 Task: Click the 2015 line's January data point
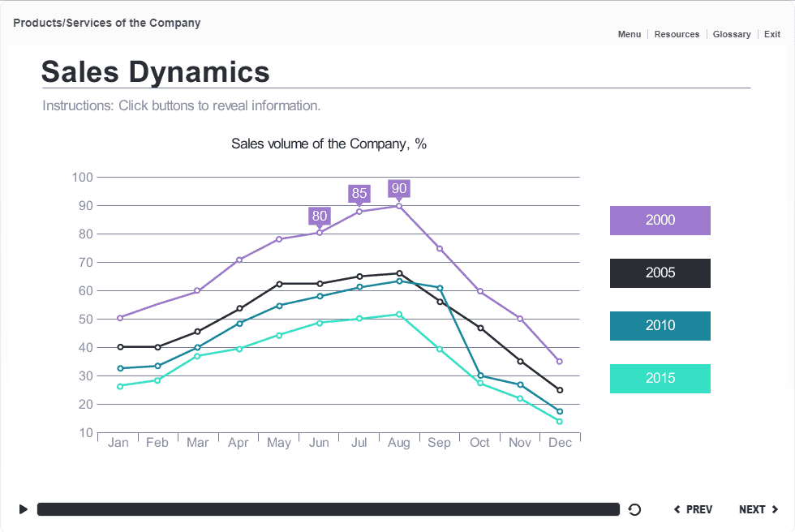pyautogui.click(x=120, y=386)
